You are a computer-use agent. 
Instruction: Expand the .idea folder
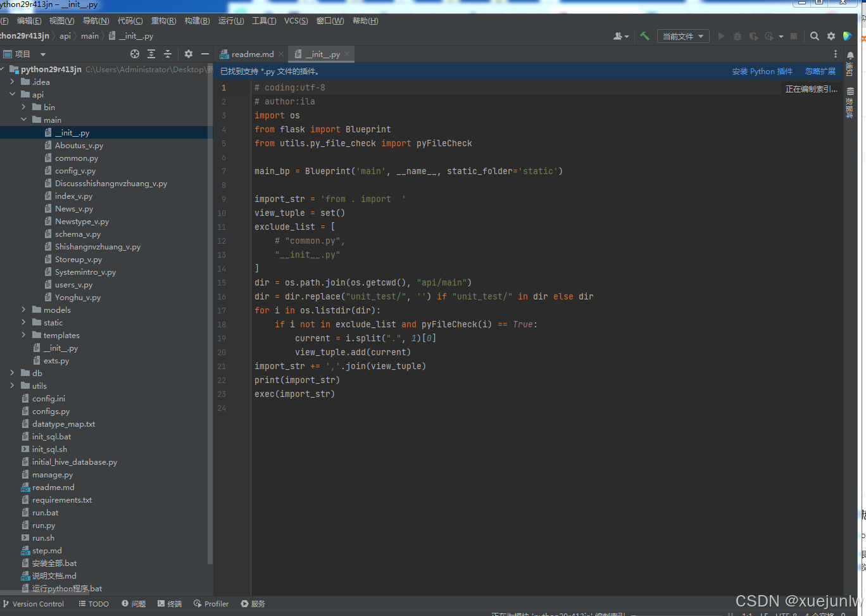click(12, 82)
